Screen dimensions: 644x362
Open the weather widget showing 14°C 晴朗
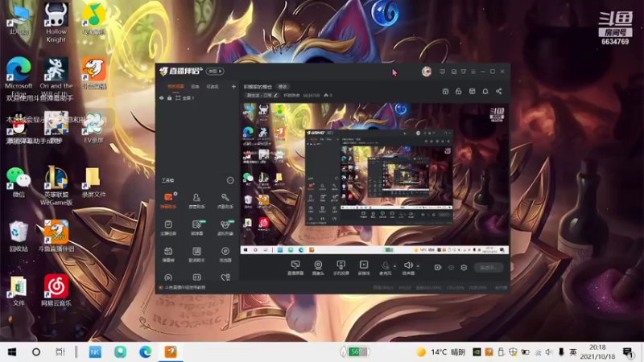[440, 352]
